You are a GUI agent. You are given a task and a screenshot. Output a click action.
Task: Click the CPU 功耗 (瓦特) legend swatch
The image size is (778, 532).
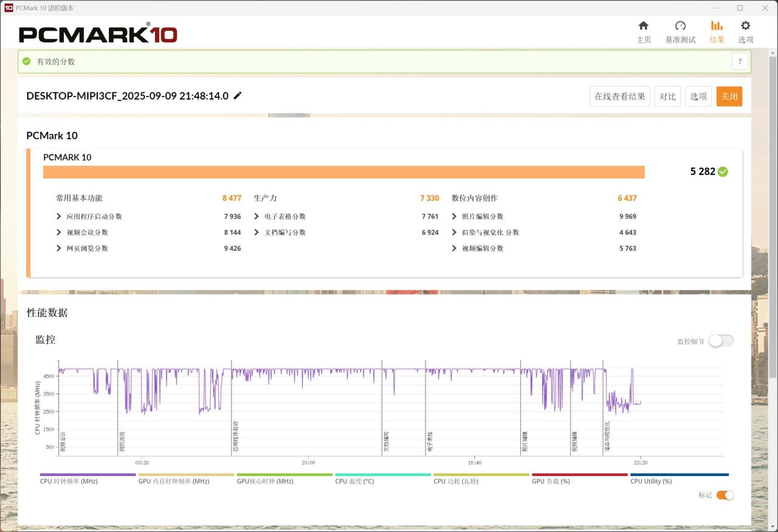pyautogui.click(x=481, y=475)
